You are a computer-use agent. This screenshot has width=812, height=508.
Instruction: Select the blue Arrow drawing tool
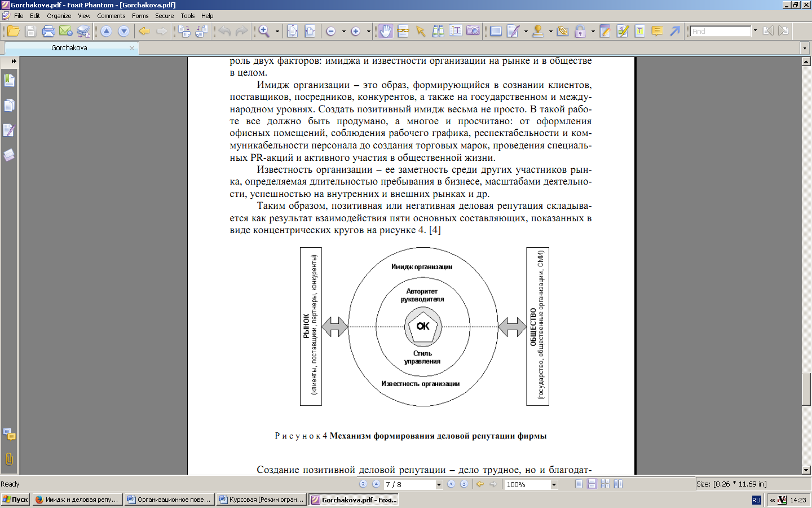pyautogui.click(x=675, y=31)
